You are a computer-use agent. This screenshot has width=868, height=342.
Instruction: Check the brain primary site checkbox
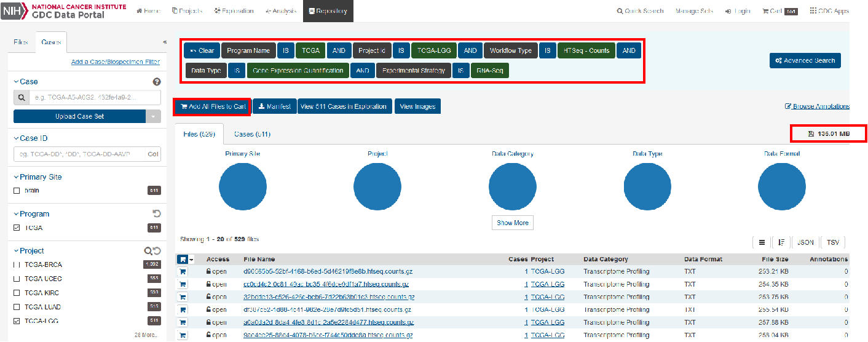coord(17,191)
